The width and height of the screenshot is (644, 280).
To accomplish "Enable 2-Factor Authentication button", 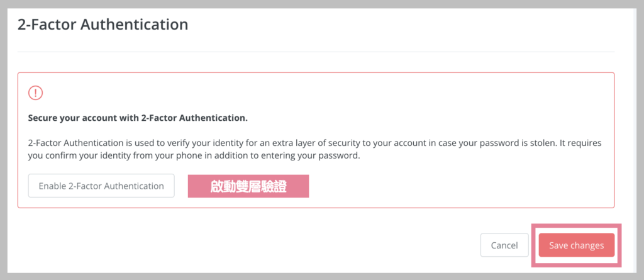I will pyautogui.click(x=101, y=186).
